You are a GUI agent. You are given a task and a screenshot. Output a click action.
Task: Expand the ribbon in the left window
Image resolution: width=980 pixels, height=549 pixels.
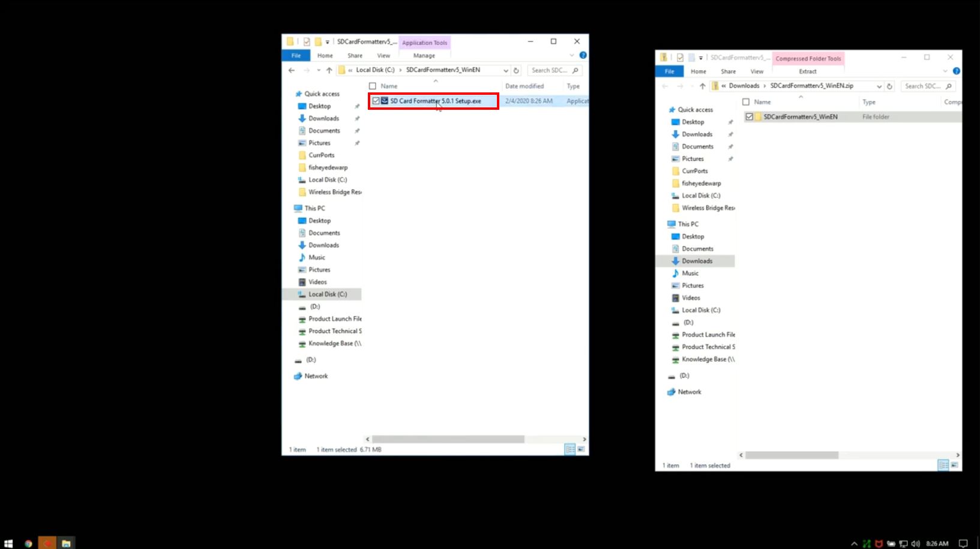pos(571,55)
